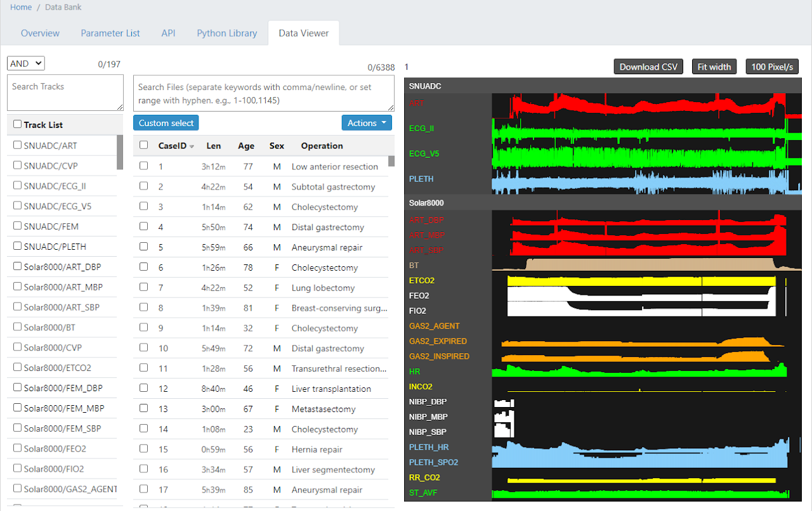Click the PLETH_SPO2 track label

pos(434,463)
